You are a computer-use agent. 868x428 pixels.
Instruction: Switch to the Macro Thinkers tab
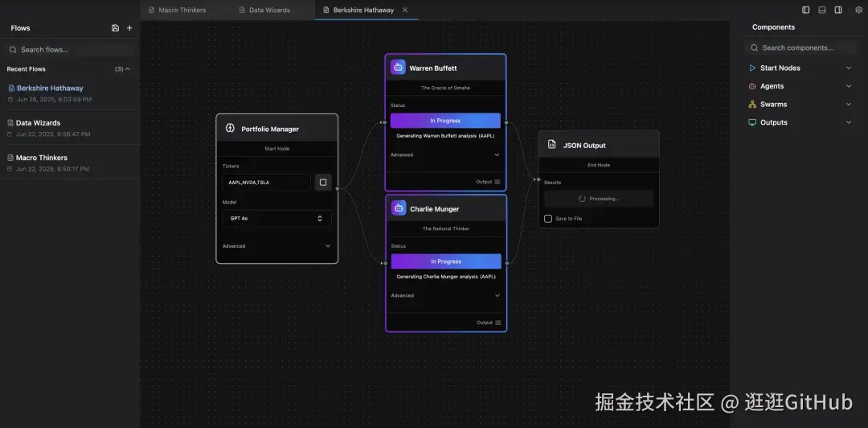pos(182,10)
